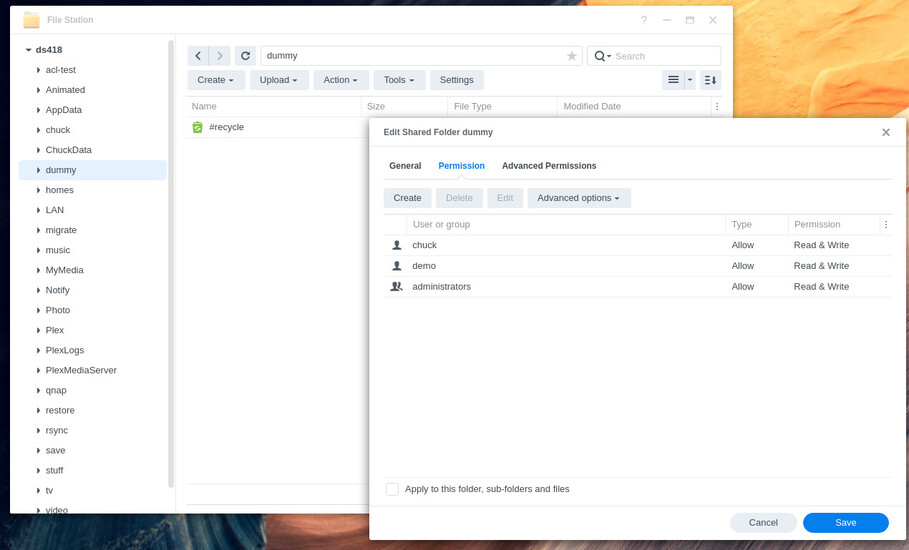Check Apply to this folder, sub-folders and files
Screen dimensions: 909x550
(392, 489)
